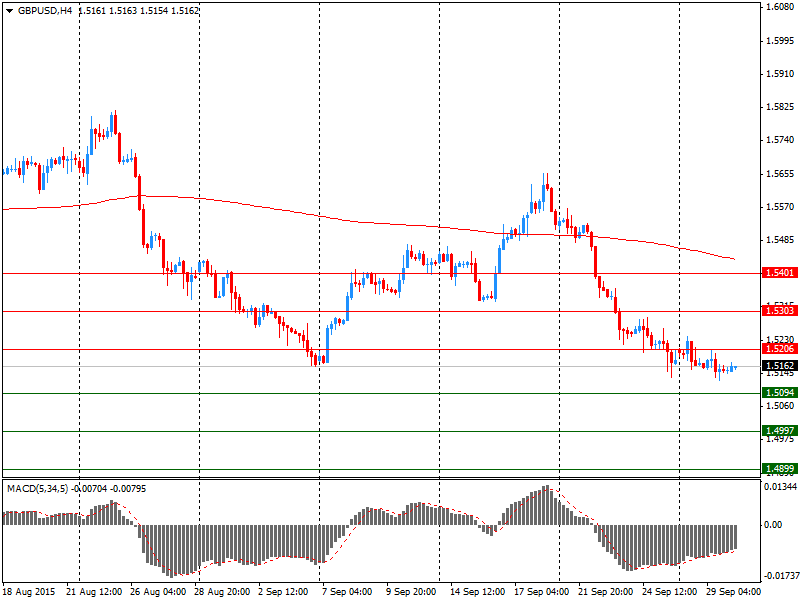Click the 0.01344 MACD scale value
Screen dimensions: 800x600
point(780,487)
